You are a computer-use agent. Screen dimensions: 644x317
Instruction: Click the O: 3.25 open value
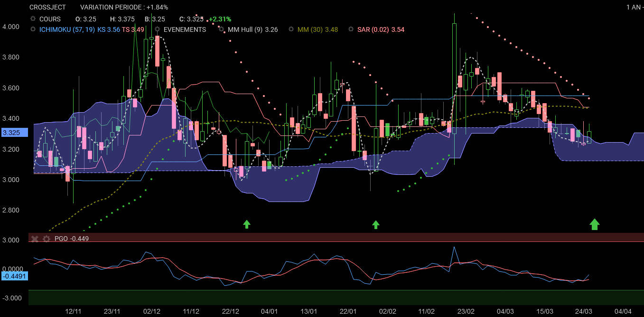point(86,19)
